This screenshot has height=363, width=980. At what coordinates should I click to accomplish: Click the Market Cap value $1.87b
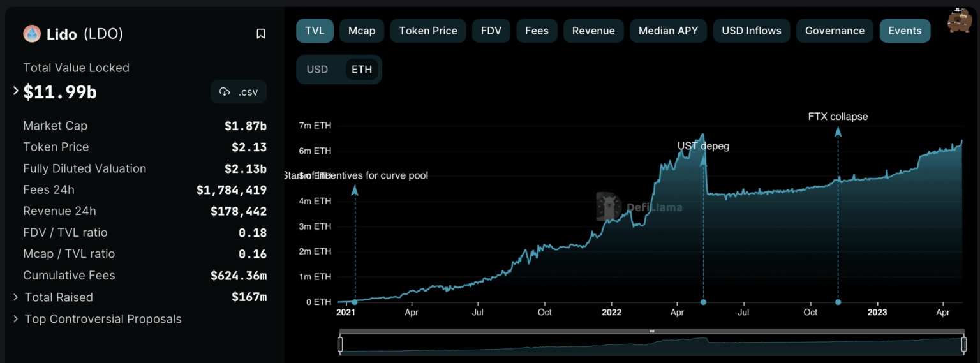point(246,126)
